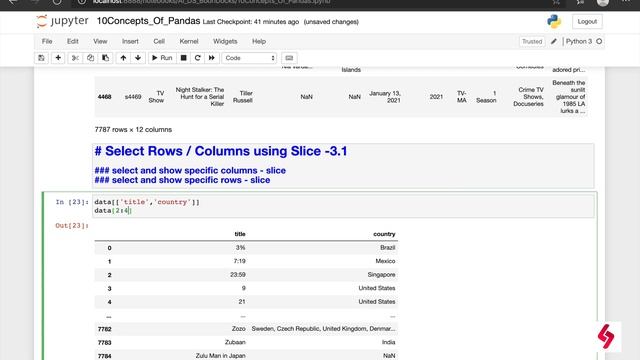Click into the code cell data[2:4] line
The height and width of the screenshot is (360, 640).
(113, 211)
